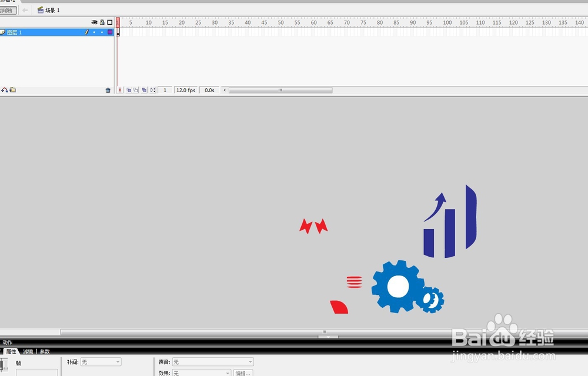Image resolution: width=588 pixels, height=376 pixels.
Task: Open modify onion markers menu
Action: click(153, 90)
